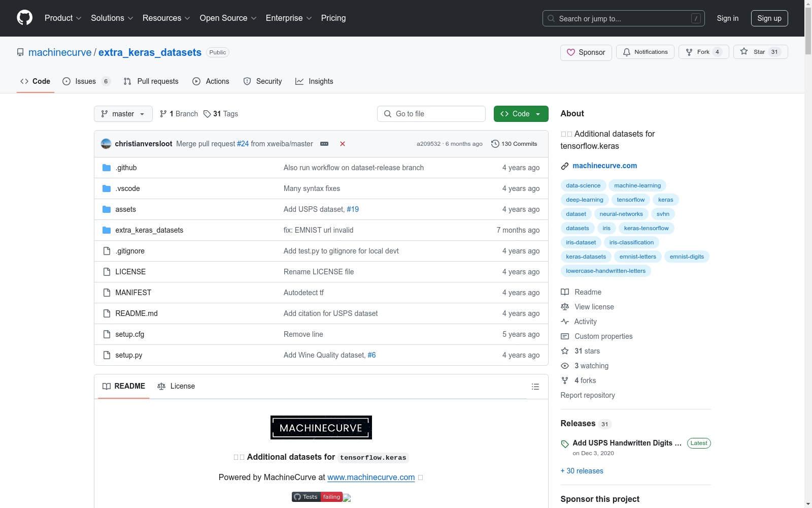812x508 pixels.
Task: Open Add USPS Handwritten Digits release
Action: click(x=627, y=443)
